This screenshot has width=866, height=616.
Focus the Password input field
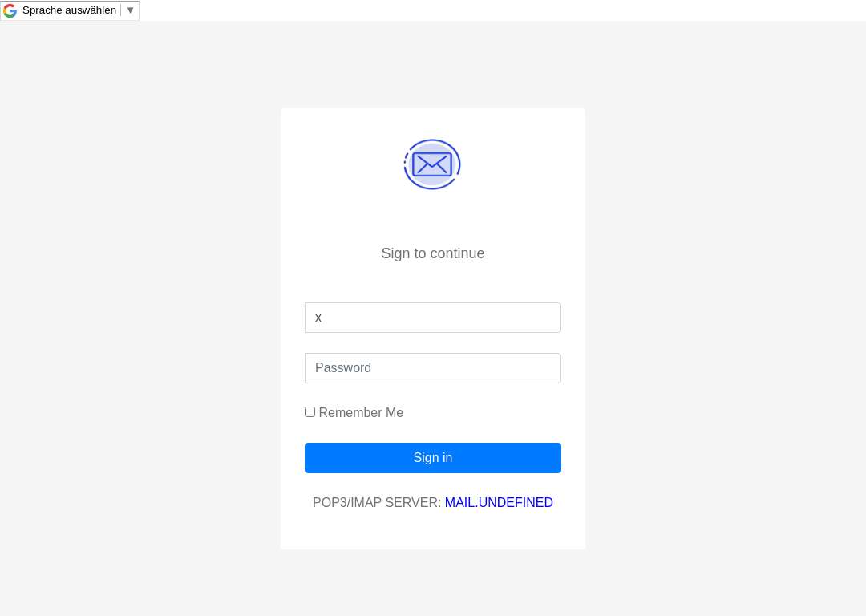432,368
